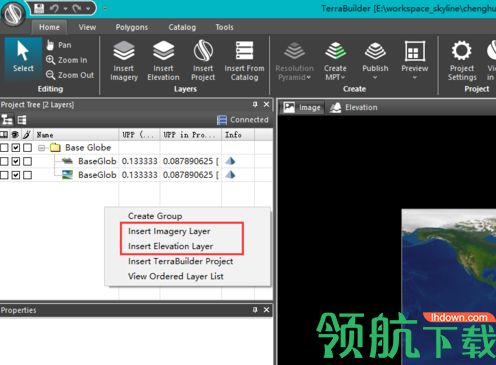
Task: Activate the Select arrow tool
Action: click(23, 57)
